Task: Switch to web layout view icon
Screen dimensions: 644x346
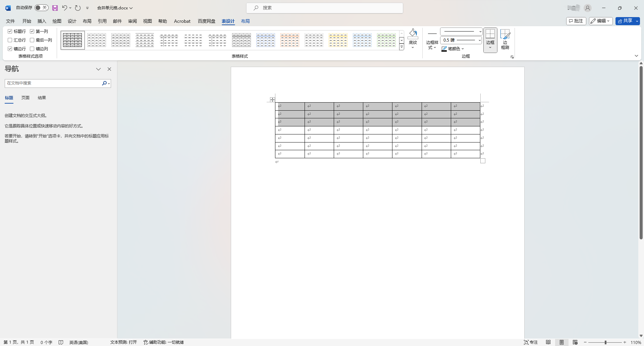Action: point(575,342)
